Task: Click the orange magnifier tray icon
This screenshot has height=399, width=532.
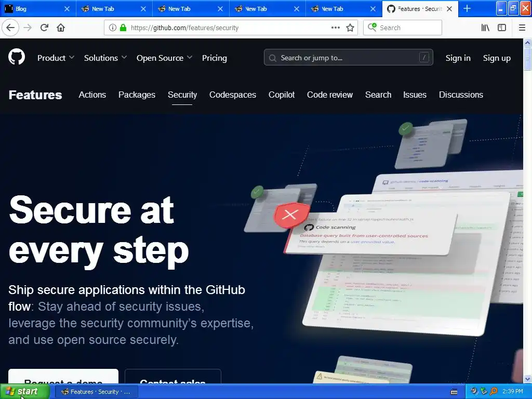Action: [x=494, y=391]
